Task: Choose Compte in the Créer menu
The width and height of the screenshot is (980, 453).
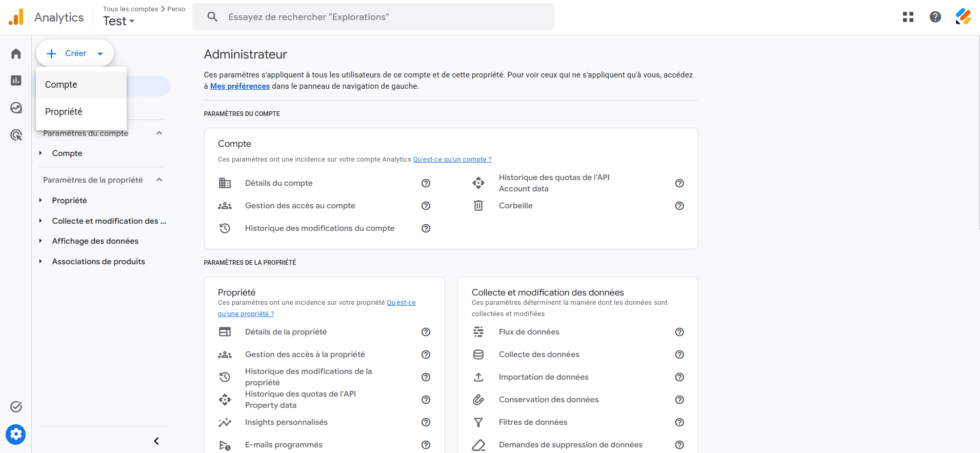Action: click(x=81, y=85)
